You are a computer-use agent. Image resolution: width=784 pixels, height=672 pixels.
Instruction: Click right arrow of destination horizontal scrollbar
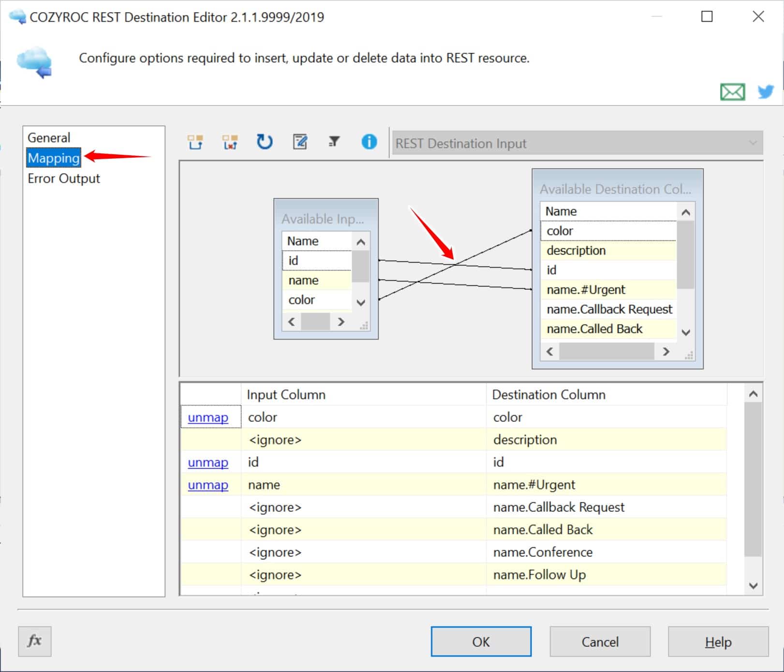[666, 352]
